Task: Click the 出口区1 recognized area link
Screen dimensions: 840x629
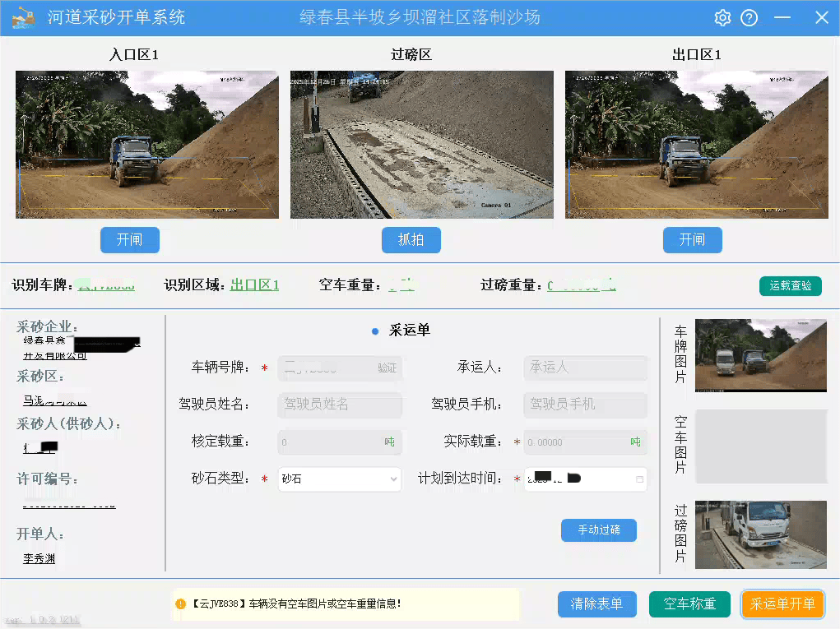Action: coord(254,285)
